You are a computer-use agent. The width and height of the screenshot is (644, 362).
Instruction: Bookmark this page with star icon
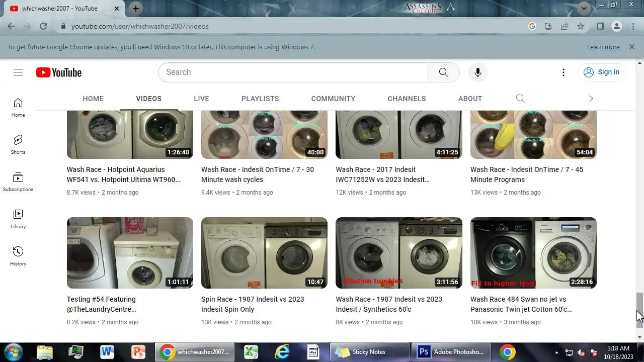point(581,26)
